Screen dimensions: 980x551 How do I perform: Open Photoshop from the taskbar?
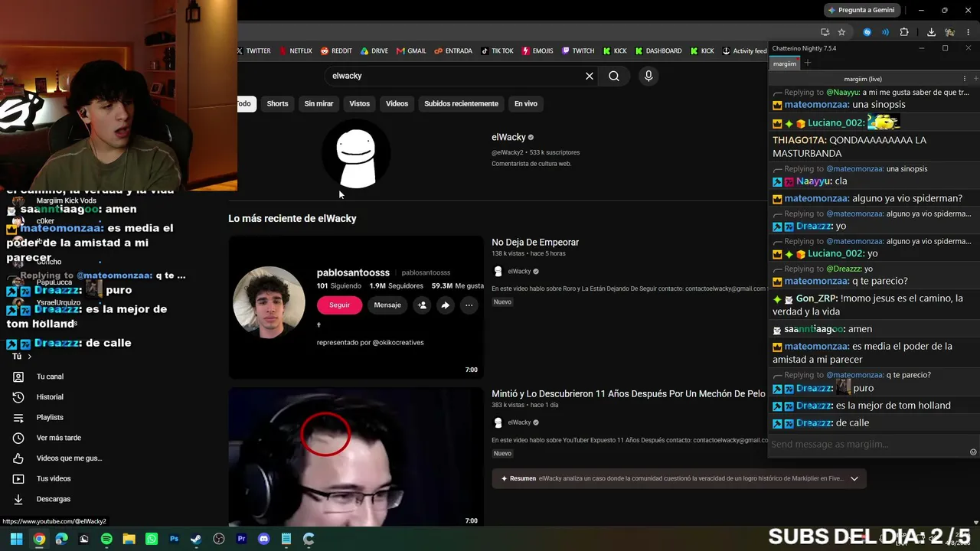tap(174, 539)
